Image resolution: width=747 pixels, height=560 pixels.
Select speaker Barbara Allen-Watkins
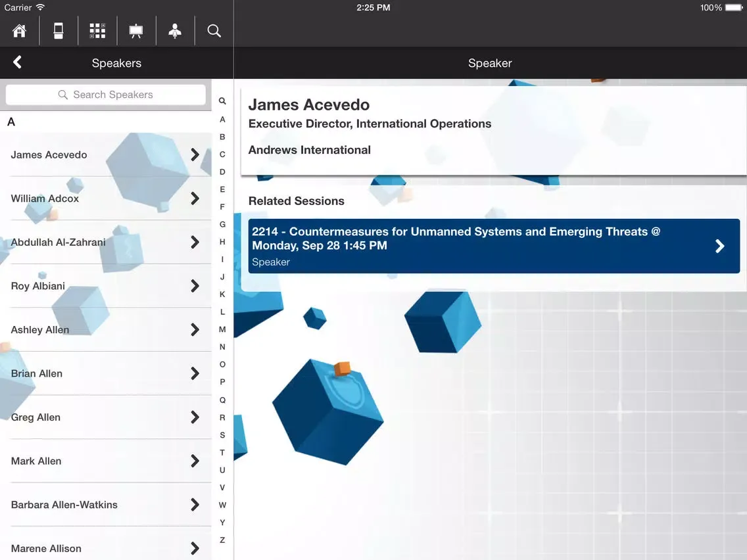[x=106, y=505]
